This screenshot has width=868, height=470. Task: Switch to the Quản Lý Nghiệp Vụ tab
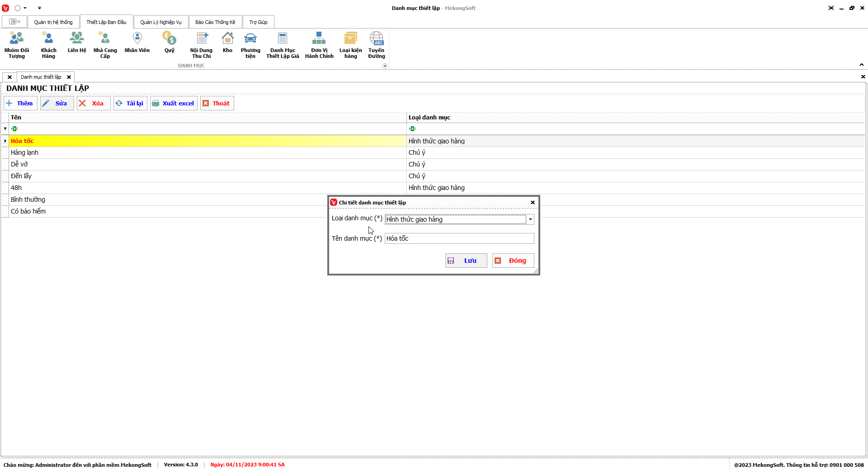160,22
